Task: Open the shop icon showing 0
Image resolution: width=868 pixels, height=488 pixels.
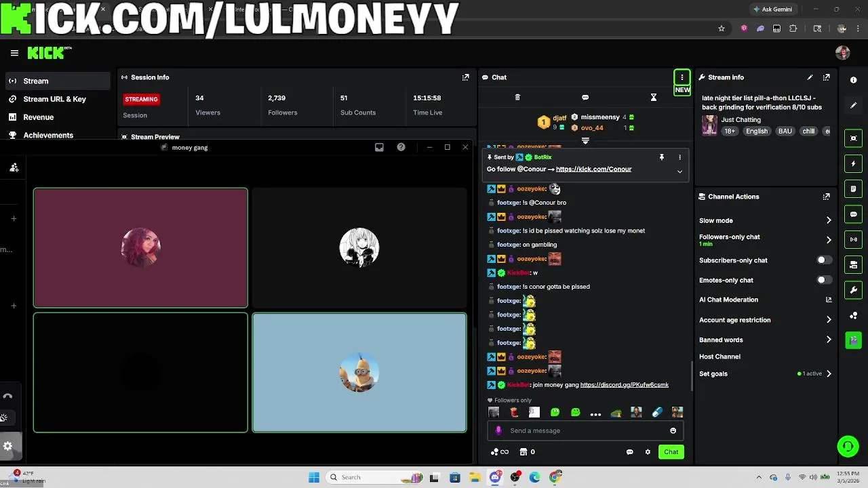Action: [527, 452]
